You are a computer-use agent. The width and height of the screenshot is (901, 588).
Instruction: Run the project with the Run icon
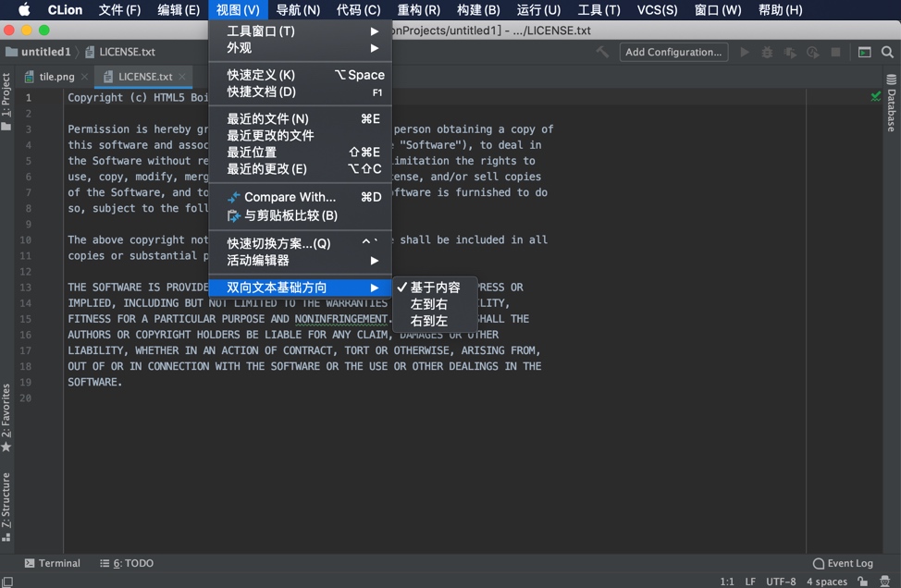(745, 52)
